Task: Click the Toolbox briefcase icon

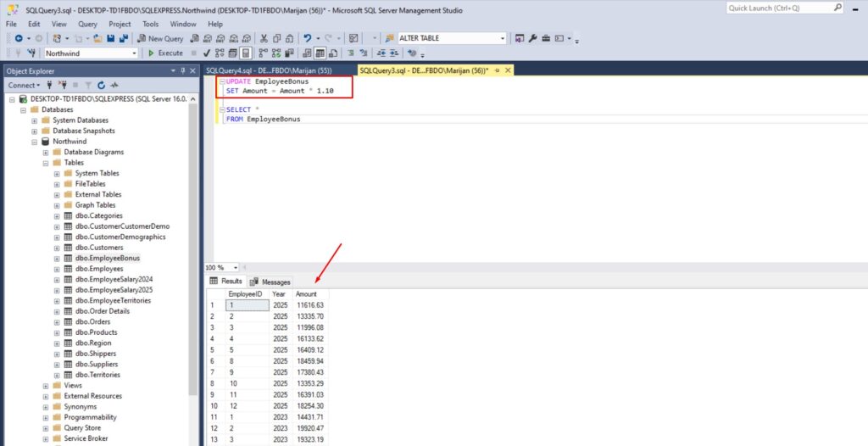Action: (x=546, y=38)
